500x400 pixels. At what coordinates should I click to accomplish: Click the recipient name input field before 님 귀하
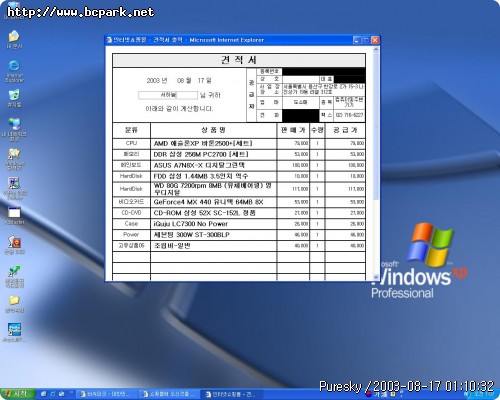168,95
